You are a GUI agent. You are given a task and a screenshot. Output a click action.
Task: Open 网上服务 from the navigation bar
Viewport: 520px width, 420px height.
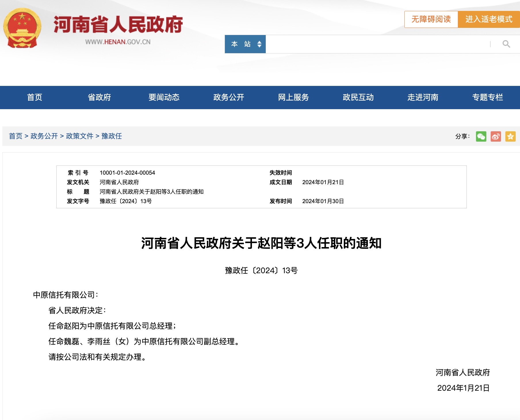tap(293, 97)
